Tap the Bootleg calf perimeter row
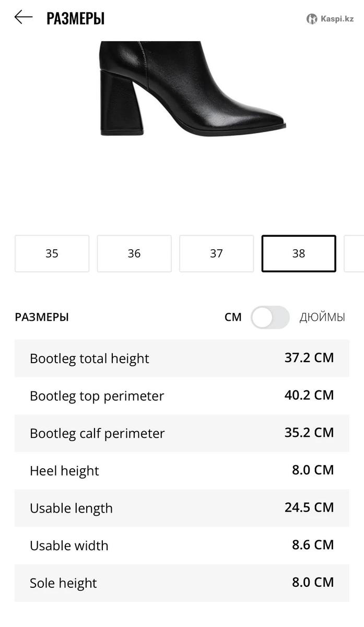The height and width of the screenshot is (627, 364). [182, 433]
